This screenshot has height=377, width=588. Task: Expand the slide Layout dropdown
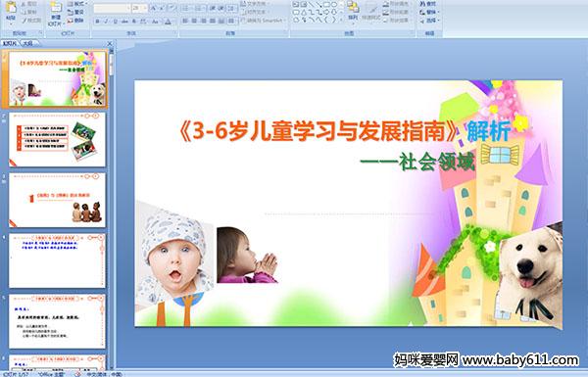77,4
